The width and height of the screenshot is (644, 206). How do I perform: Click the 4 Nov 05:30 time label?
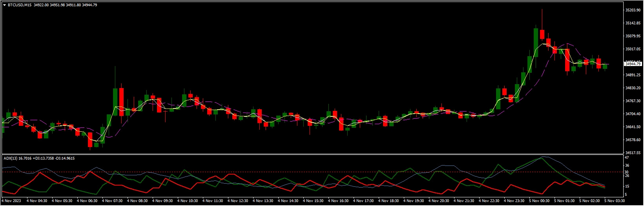[x=62, y=201]
